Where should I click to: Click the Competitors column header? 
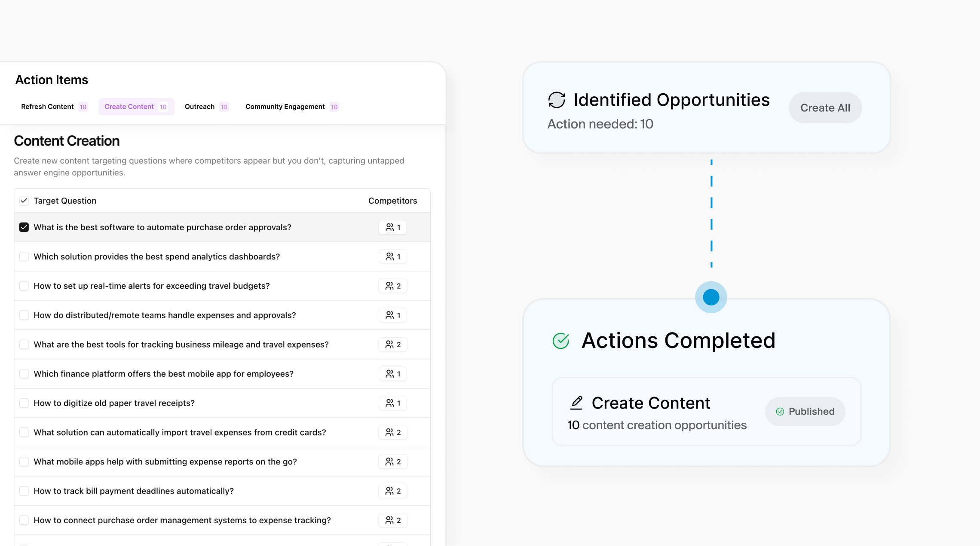392,201
